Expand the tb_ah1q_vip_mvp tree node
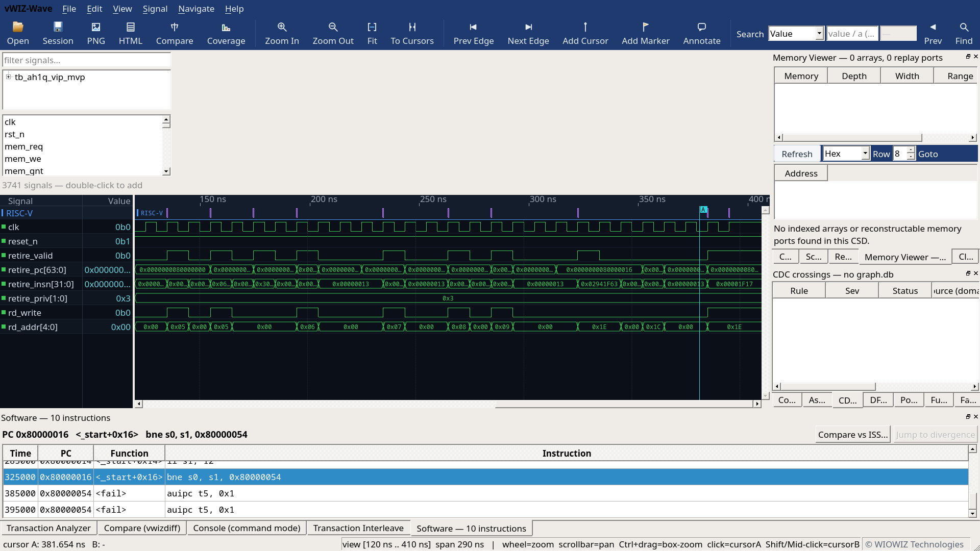 pos(8,77)
